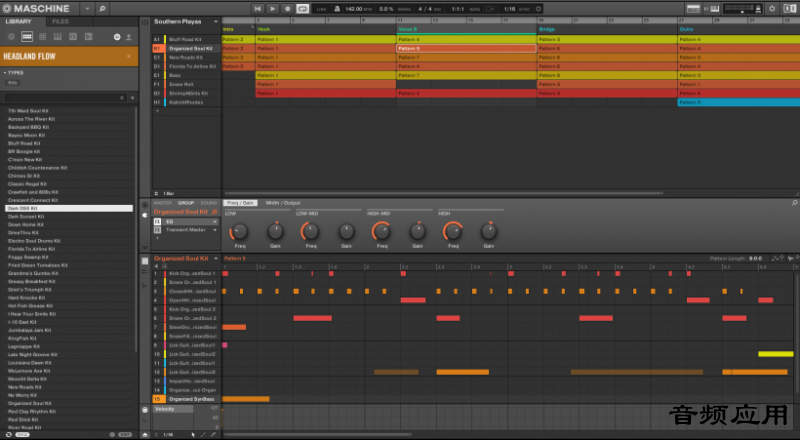The image size is (800, 440).
Task: Toggle the favorites star next to search
Action: [132, 97]
